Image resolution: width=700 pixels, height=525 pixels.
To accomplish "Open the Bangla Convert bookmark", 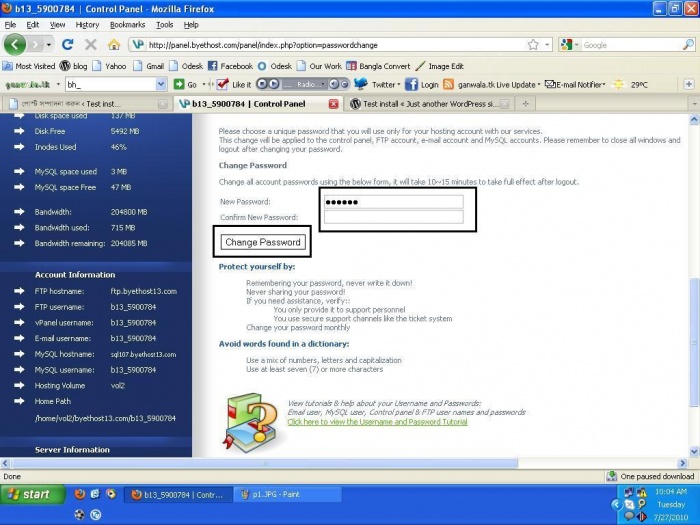I will (x=378, y=66).
